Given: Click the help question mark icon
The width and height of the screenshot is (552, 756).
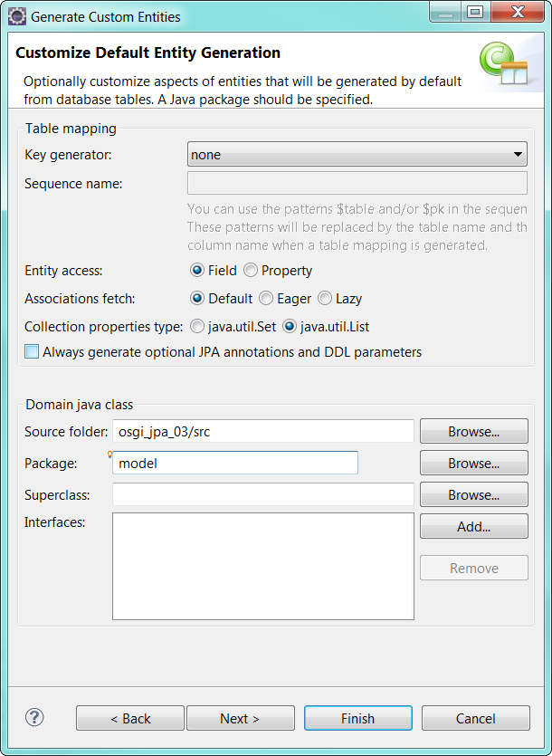Looking at the screenshot, I should point(34,717).
